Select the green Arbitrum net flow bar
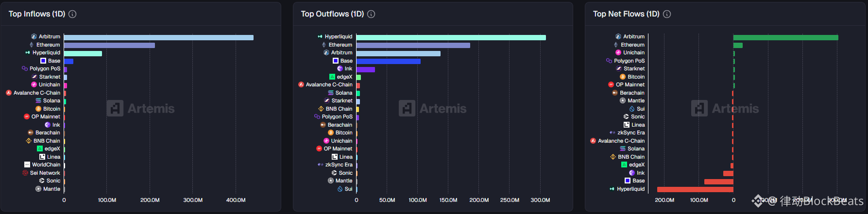The width and height of the screenshot is (868, 214). (x=786, y=37)
